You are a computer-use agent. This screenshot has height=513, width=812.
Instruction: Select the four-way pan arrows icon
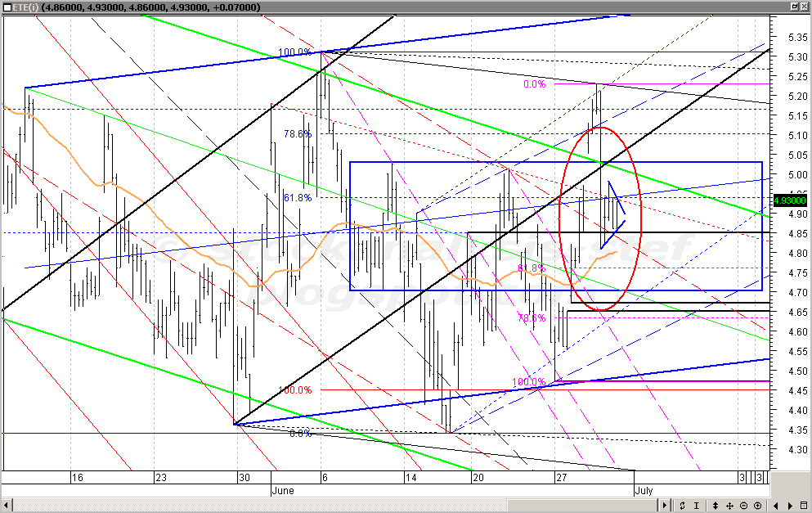pos(729,506)
